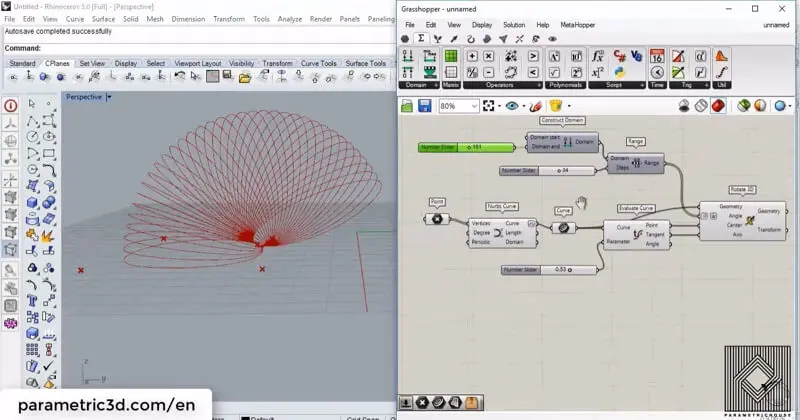
Task: Click the Rhino Command input field
Action: pyautogui.click(x=200, y=48)
